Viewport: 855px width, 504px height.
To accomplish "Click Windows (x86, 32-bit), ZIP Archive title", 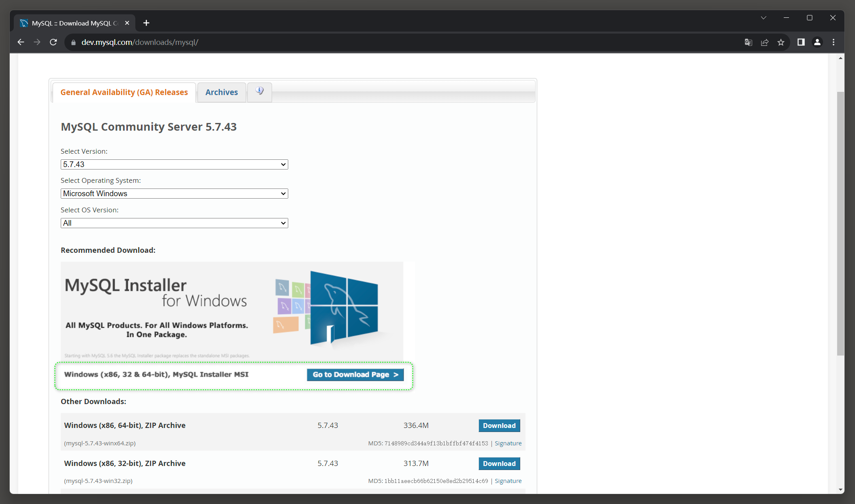I will pos(125,464).
